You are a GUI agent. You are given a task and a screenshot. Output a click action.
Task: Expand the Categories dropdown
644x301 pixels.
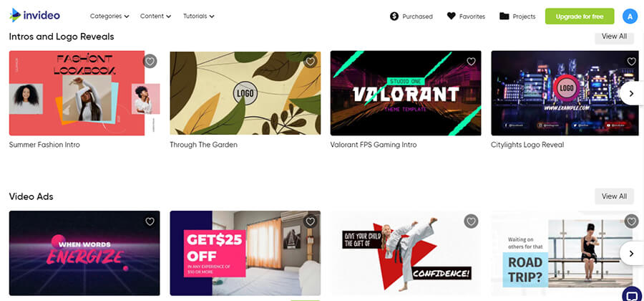[x=109, y=16]
